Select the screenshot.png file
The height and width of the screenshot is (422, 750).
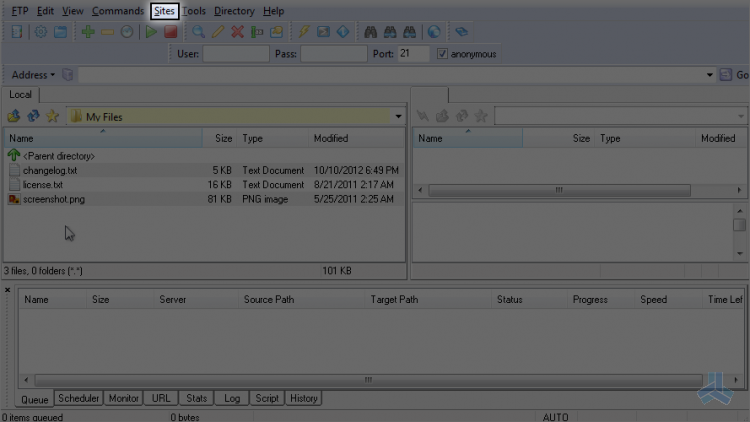point(204,199)
